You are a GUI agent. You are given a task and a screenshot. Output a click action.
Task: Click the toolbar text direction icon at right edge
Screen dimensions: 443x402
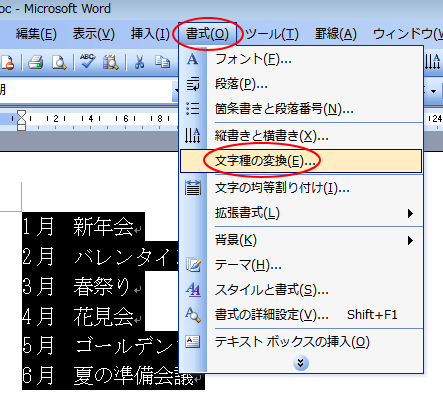(433, 62)
